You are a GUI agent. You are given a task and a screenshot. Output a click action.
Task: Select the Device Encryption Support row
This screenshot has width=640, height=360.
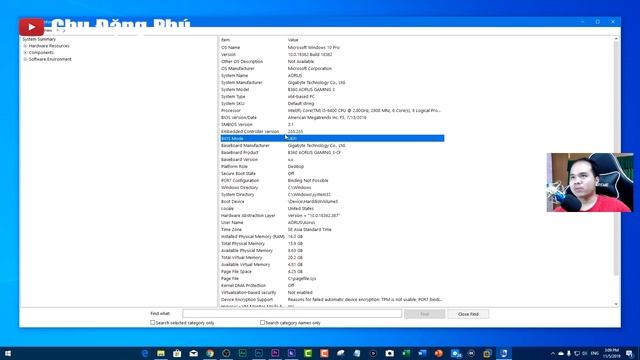point(332,300)
